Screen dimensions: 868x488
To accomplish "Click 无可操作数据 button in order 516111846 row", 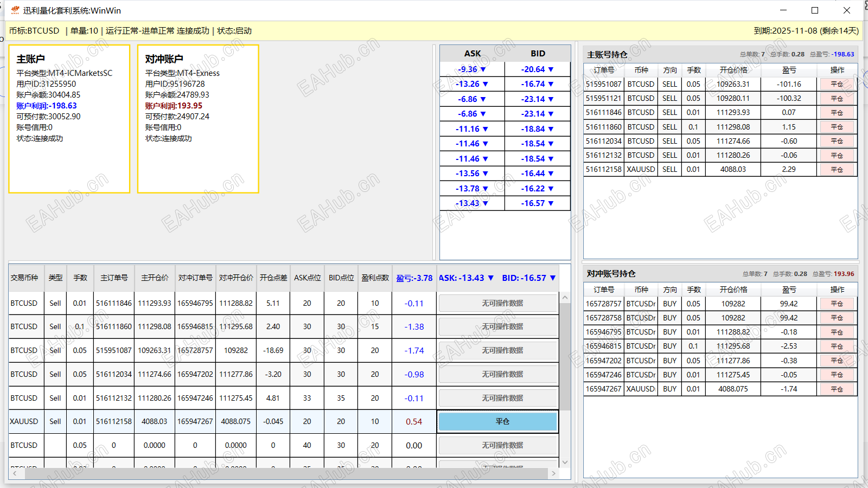I will (x=498, y=303).
